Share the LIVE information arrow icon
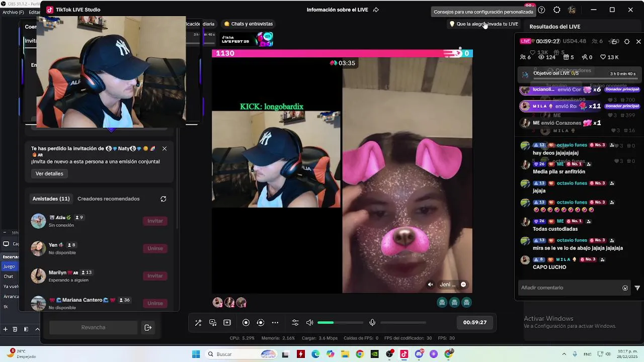The width and height of the screenshot is (644, 362). [376, 10]
